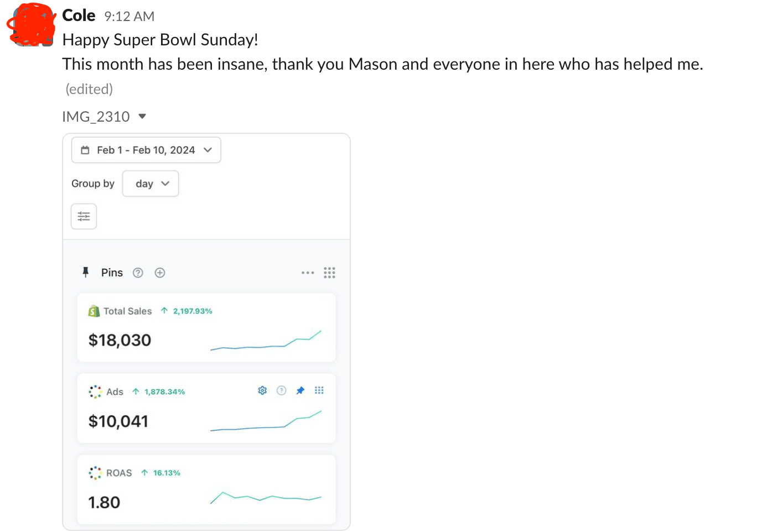
Task: Open the Feb 1 - Feb 10 date picker
Action: click(146, 150)
